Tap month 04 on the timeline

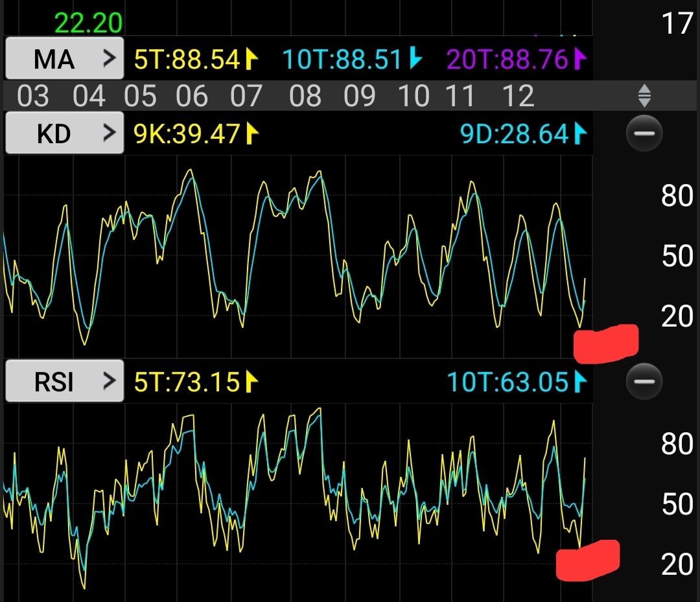click(x=89, y=95)
